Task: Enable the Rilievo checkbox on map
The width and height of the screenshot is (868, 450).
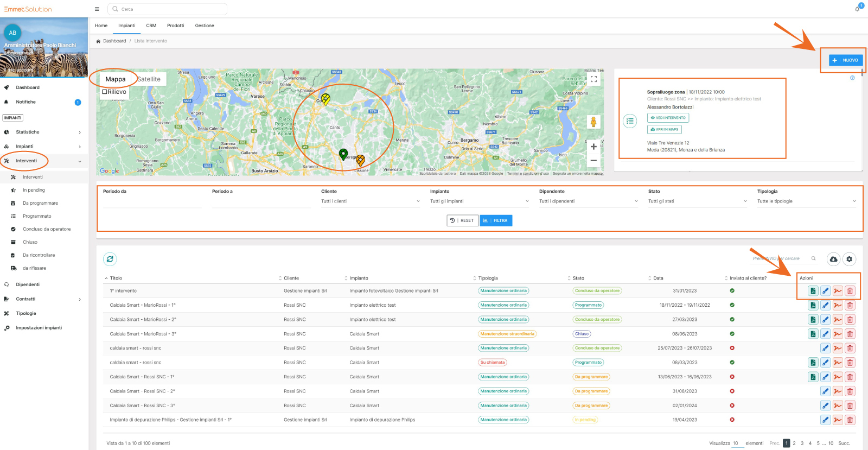Action: click(x=105, y=92)
